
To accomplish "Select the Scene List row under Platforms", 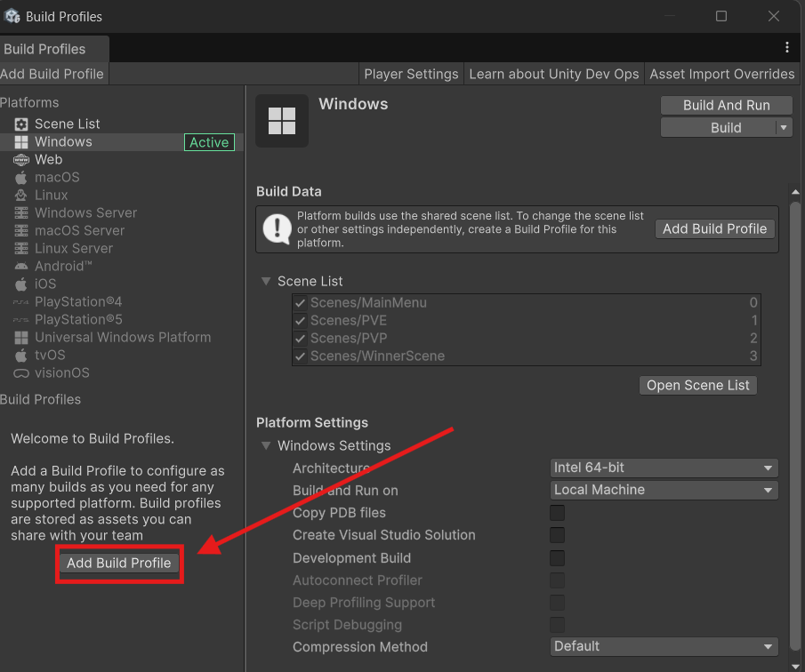I will pyautogui.click(x=121, y=124).
